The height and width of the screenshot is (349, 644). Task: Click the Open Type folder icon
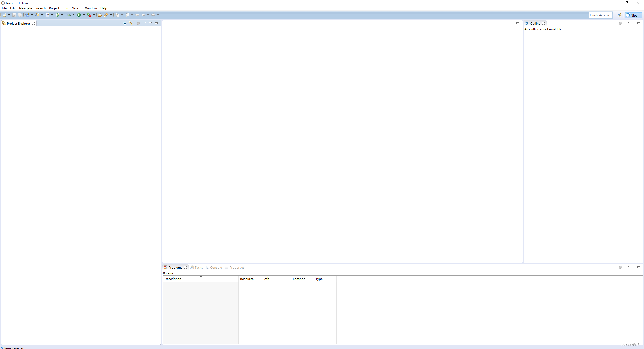(100, 15)
